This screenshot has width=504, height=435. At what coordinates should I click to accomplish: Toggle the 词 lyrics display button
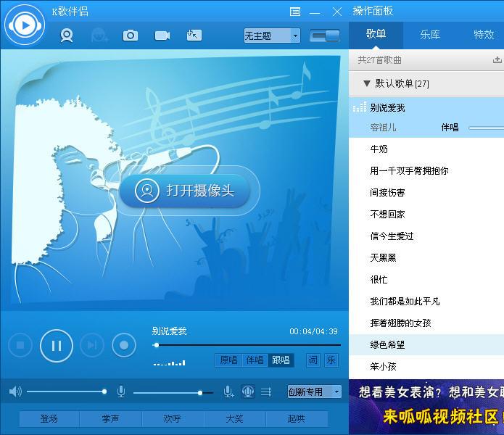pos(313,360)
